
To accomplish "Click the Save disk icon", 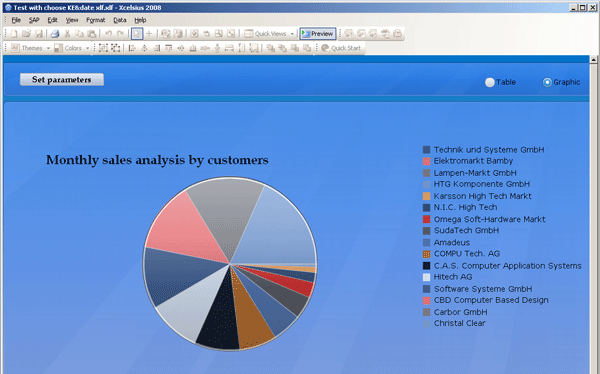I will coord(39,34).
